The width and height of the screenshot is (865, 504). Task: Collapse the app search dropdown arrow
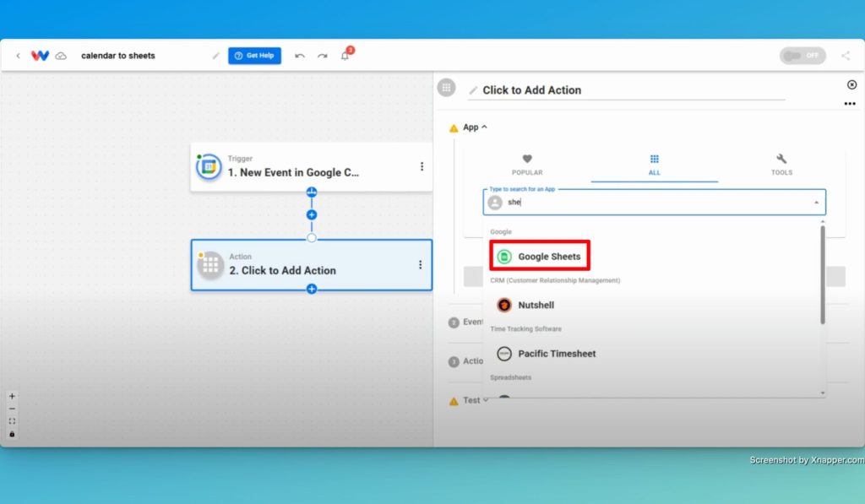(816, 203)
